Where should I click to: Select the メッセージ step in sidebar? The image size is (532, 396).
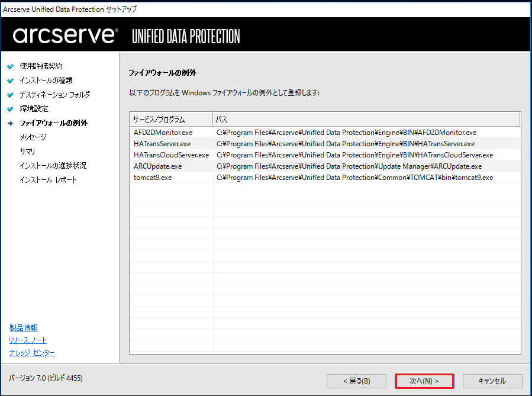33,137
